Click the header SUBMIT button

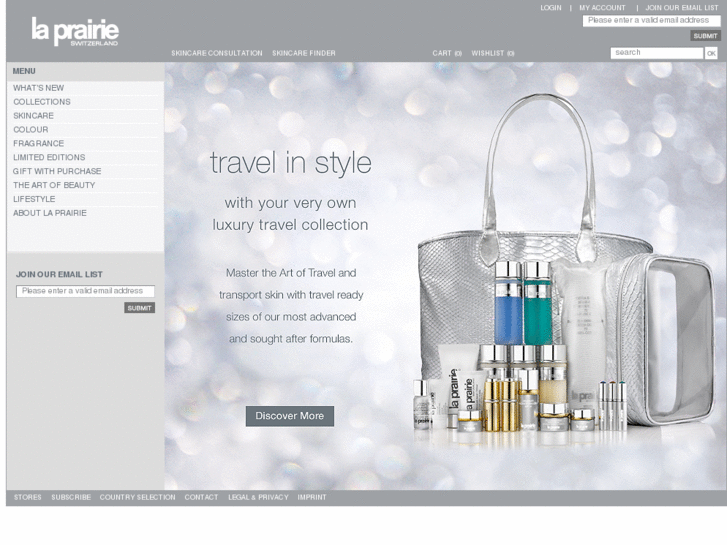[x=705, y=36]
